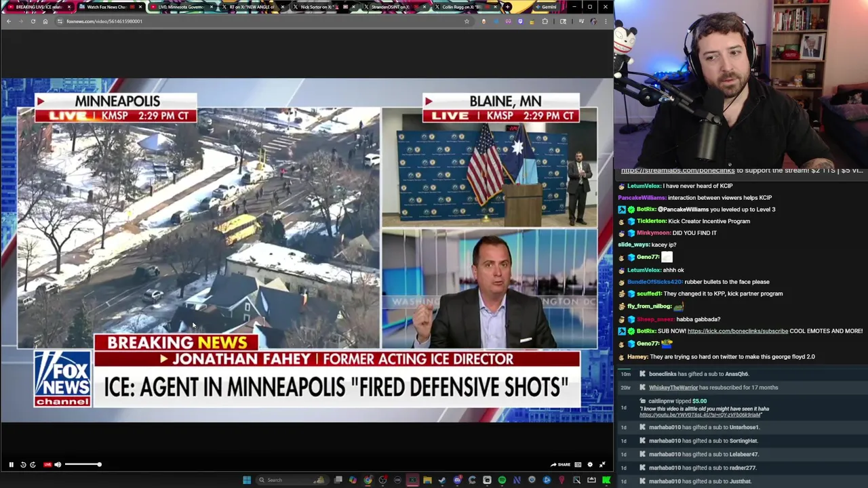Exit fullscreen mode in video player
868x488 pixels.
point(602,464)
